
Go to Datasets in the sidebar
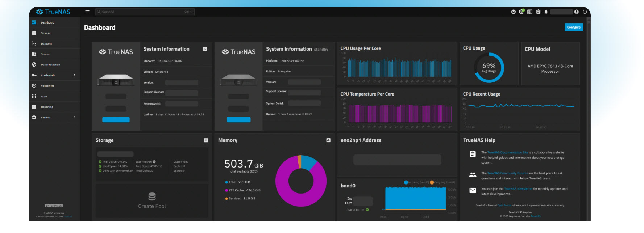(46, 44)
